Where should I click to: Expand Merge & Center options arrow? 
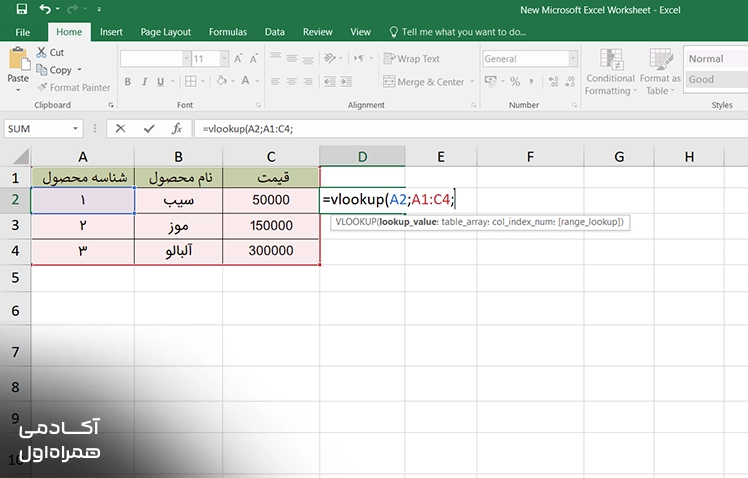pyautogui.click(x=472, y=82)
